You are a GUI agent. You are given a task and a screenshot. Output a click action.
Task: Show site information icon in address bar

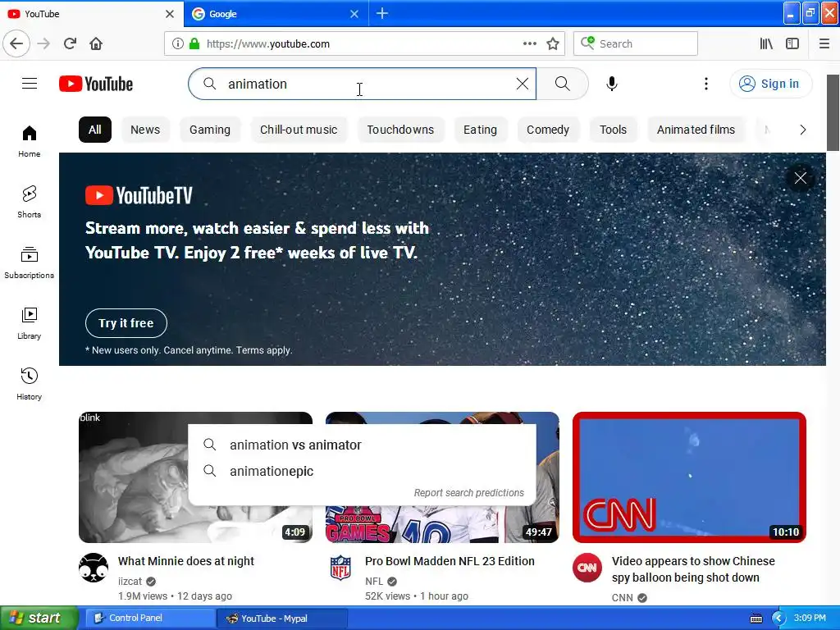point(177,43)
